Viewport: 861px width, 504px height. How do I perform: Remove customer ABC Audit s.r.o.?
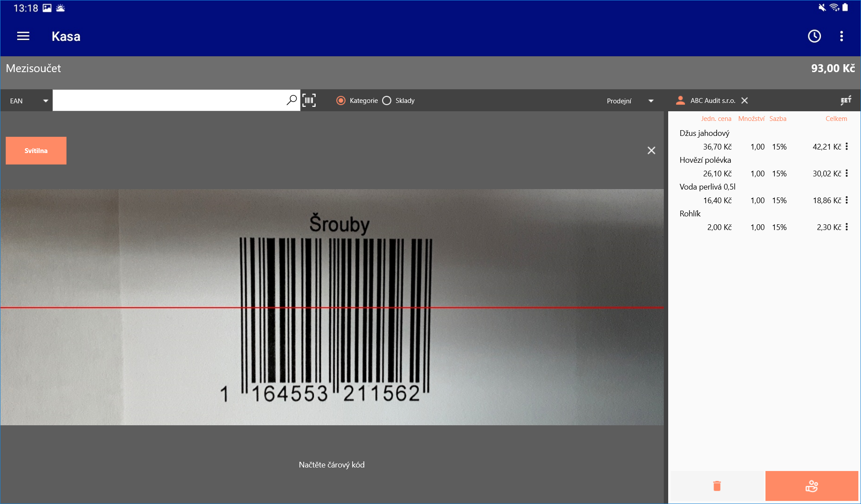[744, 100]
